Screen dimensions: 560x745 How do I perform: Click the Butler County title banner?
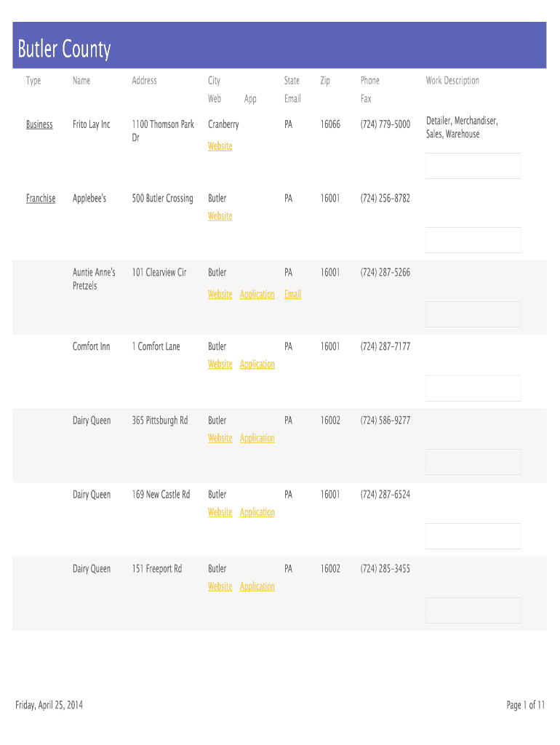click(x=279, y=46)
